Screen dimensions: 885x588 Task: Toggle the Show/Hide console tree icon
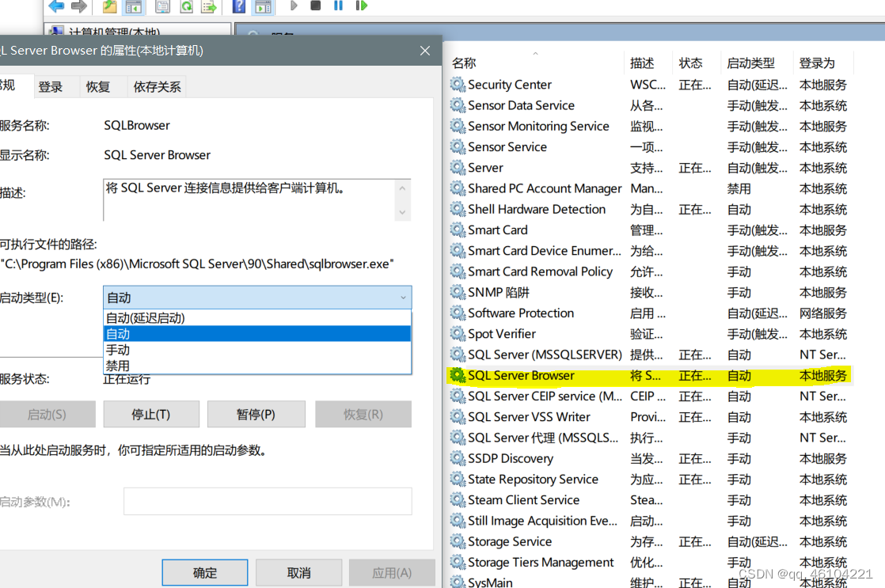tap(134, 6)
